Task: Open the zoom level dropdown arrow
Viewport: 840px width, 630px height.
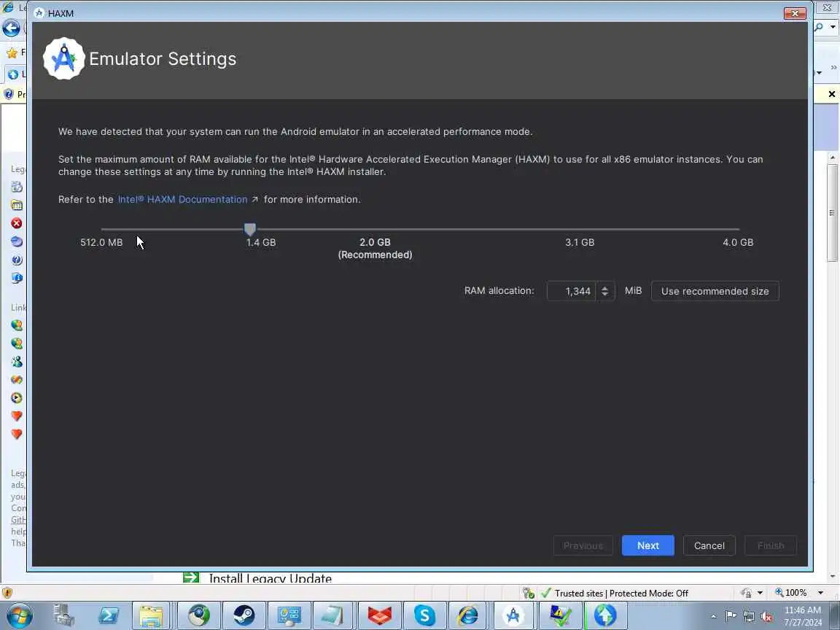Action: tap(820, 593)
